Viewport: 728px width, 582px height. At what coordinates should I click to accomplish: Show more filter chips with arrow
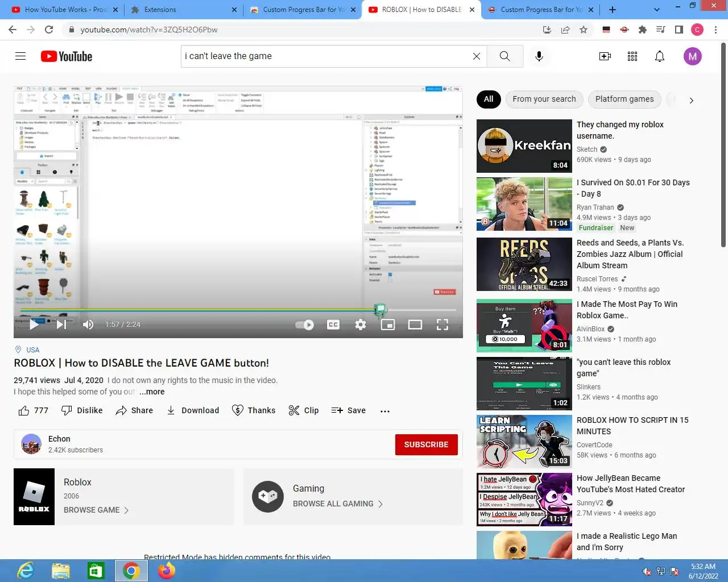(x=691, y=100)
